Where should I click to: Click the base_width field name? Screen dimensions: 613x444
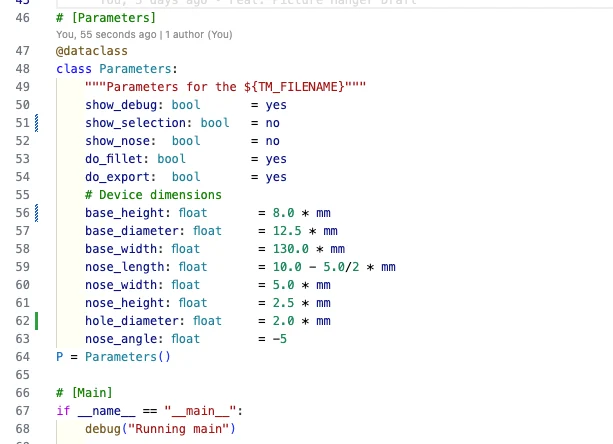click(121, 249)
